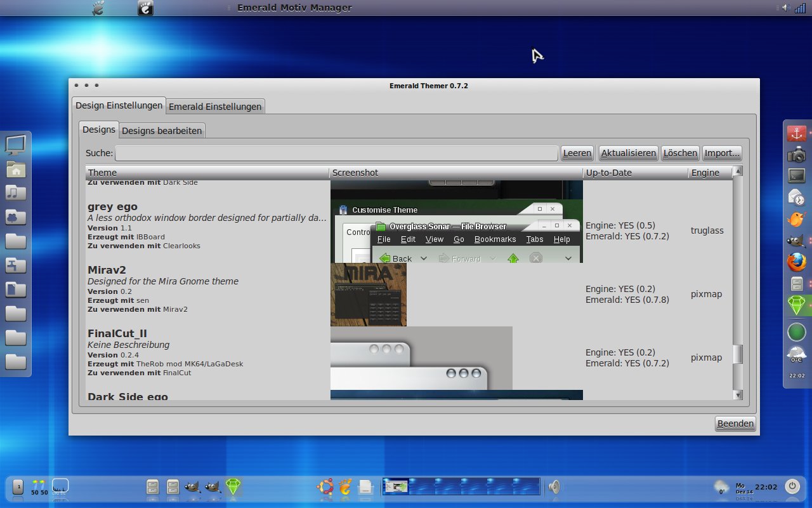Open the file cabinet icon in right dock
812x508 pixels.
click(797, 284)
